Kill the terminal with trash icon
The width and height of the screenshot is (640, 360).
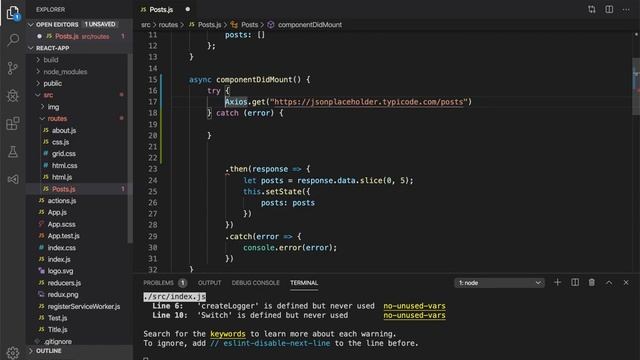pos(591,282)
